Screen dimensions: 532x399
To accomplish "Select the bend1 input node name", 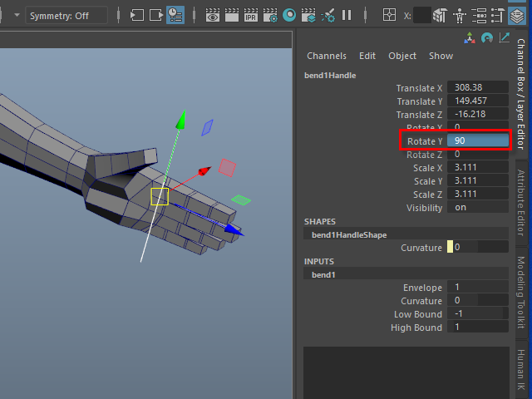I will 323,273.
